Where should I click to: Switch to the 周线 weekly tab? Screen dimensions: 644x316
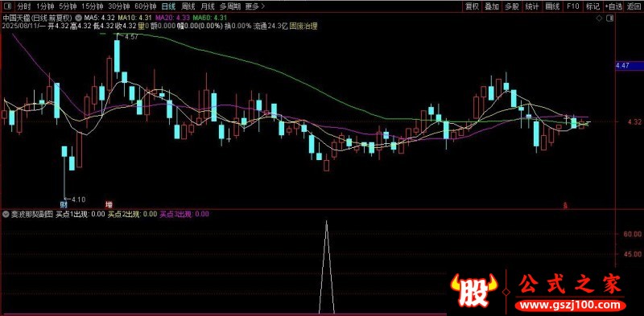[x=188, y=6]
